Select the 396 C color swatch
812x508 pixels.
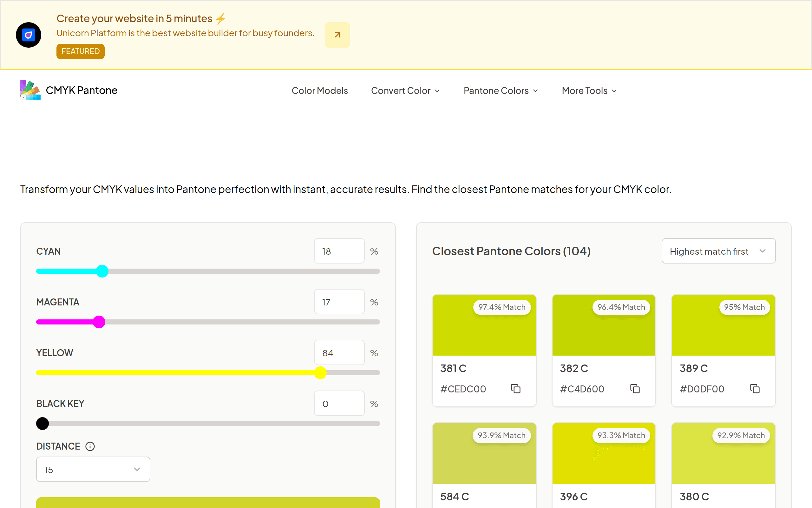click(x=604, y=454)
